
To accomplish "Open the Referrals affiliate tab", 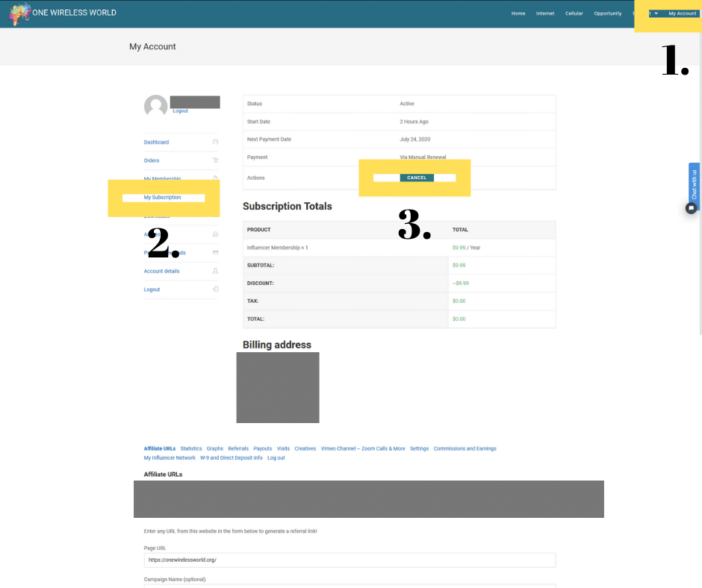I will (238, 448).
